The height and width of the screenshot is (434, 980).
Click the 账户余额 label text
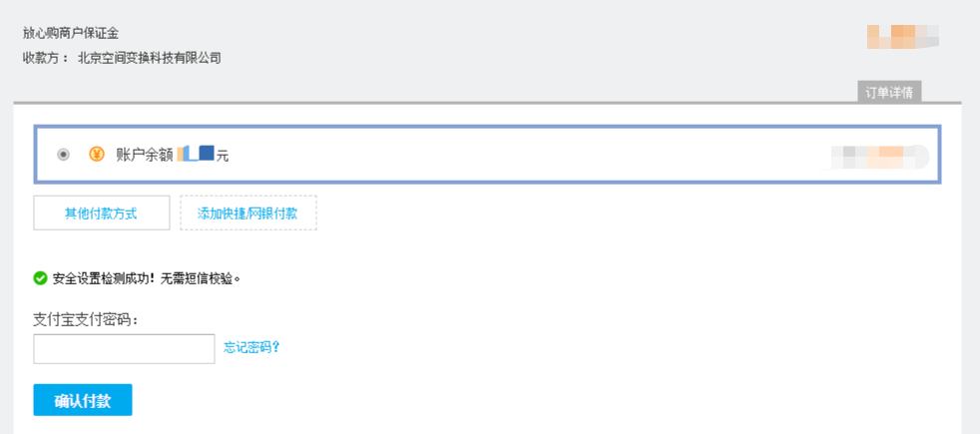[145, 155]
